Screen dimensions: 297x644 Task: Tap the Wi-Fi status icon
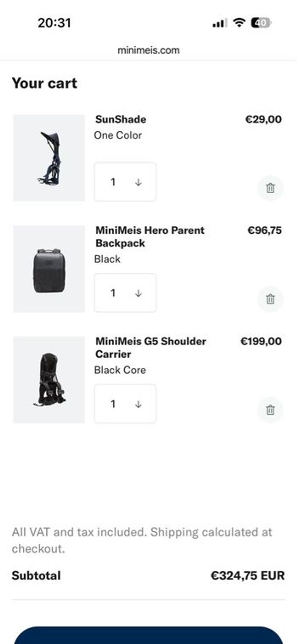click(x=240, y=23)
